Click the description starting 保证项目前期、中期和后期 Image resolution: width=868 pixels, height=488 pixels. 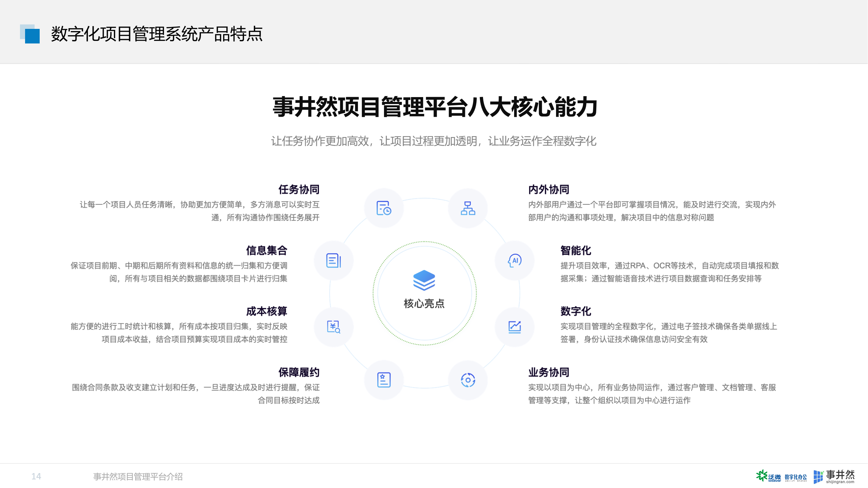click(x=179, y=272)
